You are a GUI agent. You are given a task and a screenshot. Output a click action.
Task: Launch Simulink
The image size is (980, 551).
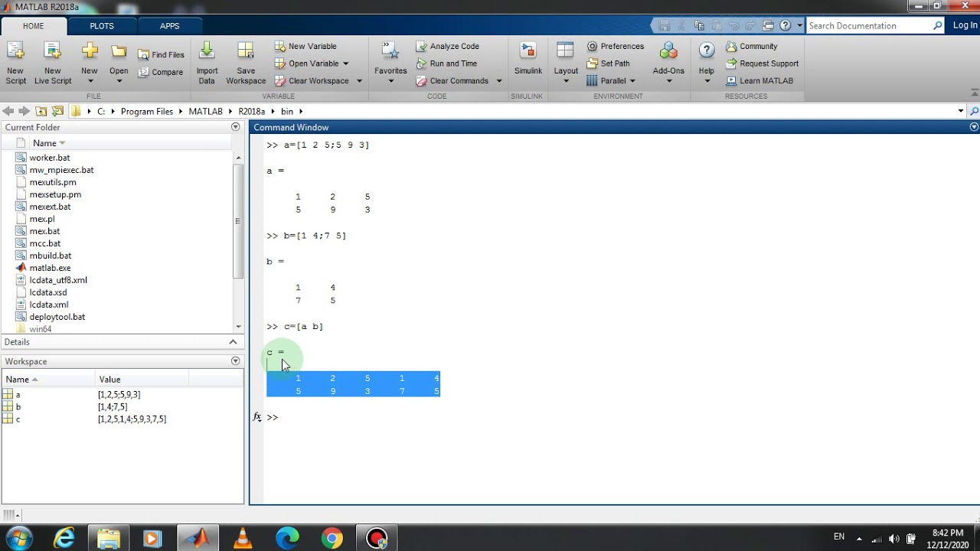click(528, 60)
